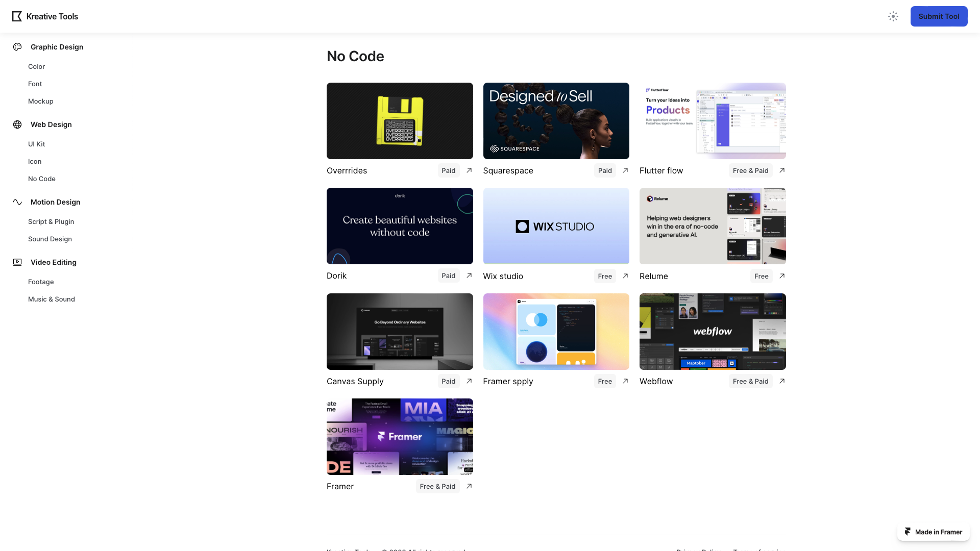Click the Paid badge next to Dorik

(x=449, y=275)
